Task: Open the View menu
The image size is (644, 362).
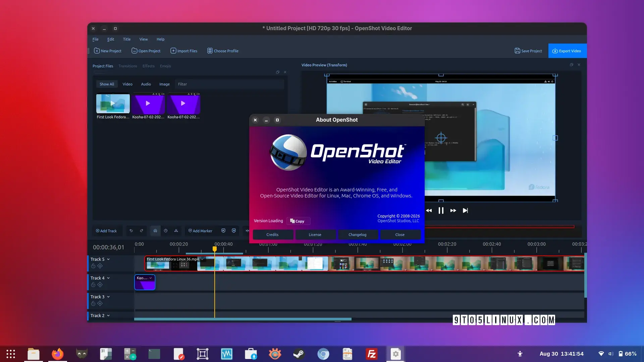Action: pyautogui.click(x=144, y=39)
